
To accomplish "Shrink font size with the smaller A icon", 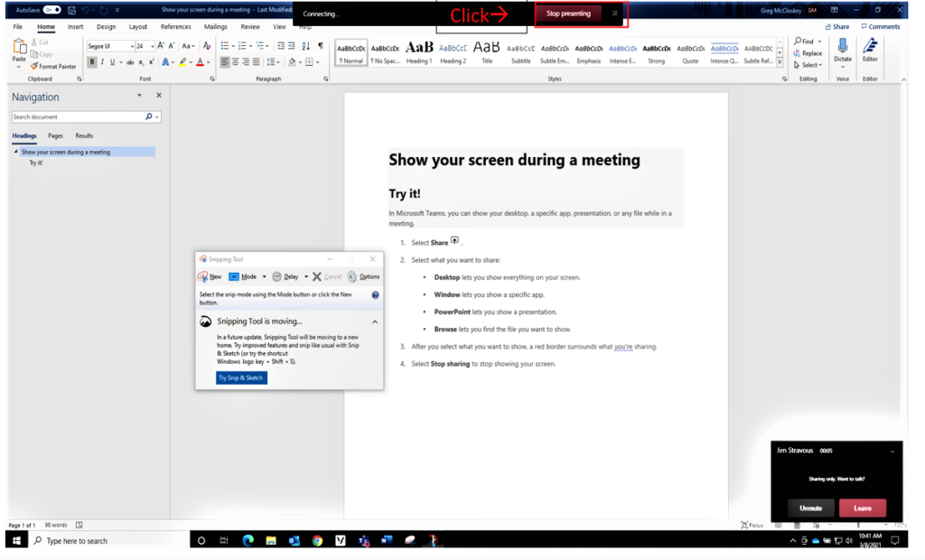I will tap(172, 45).
